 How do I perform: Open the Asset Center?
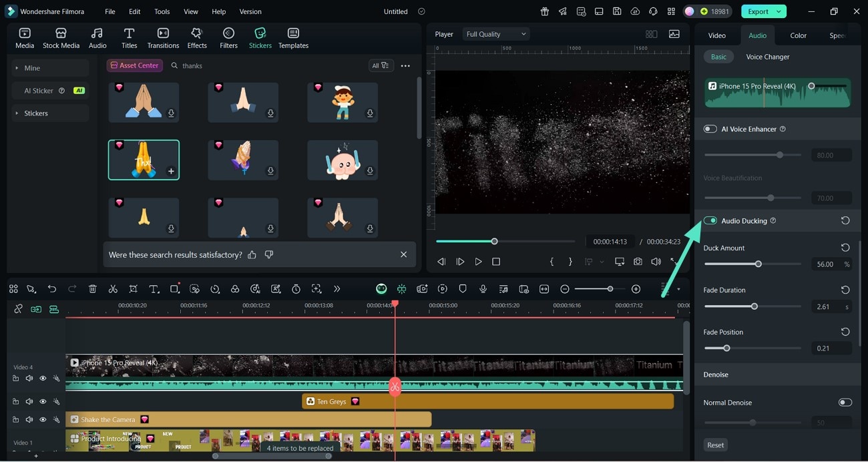[x=135, y=65]
